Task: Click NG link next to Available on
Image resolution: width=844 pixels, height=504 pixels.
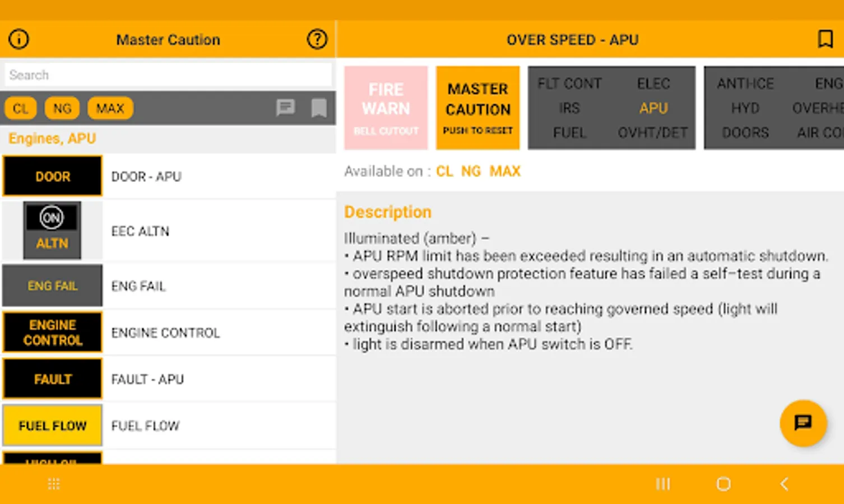Action: pos(471,171)
